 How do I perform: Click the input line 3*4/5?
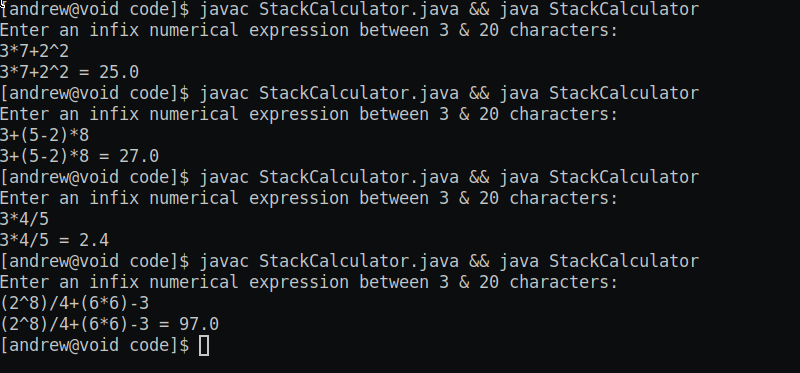click(x=24, y=219)
